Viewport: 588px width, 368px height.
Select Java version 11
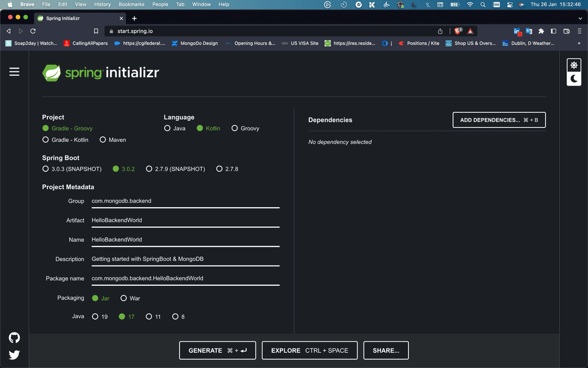pos(149,317)
